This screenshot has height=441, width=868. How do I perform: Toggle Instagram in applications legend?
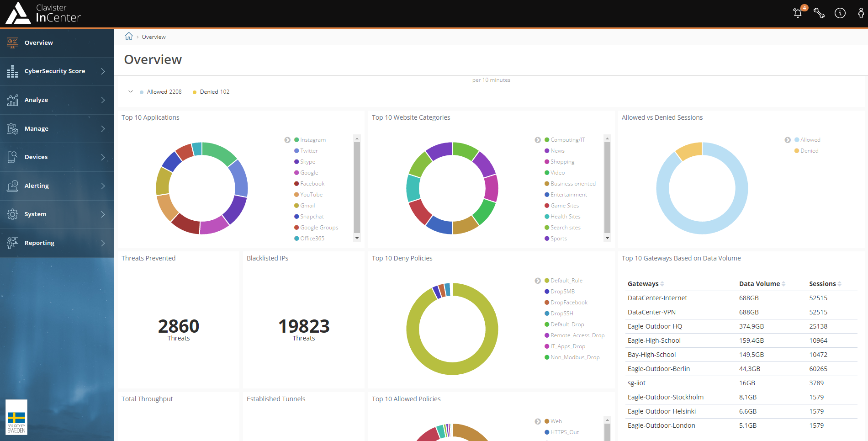310,140
